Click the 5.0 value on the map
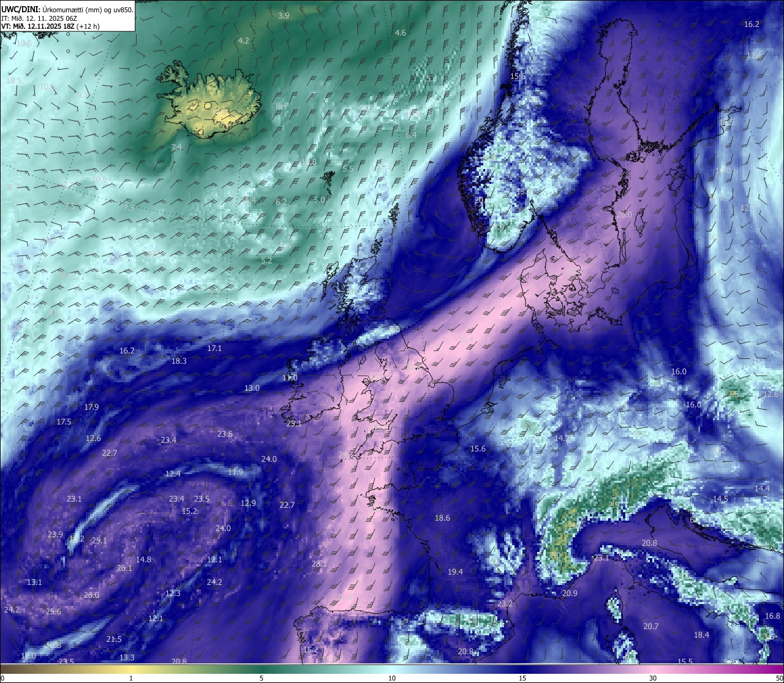 point(319,200)
